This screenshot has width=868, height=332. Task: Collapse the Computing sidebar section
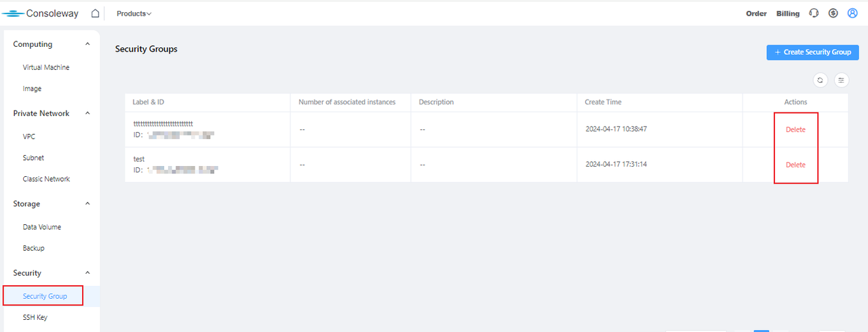coord(87,45)
